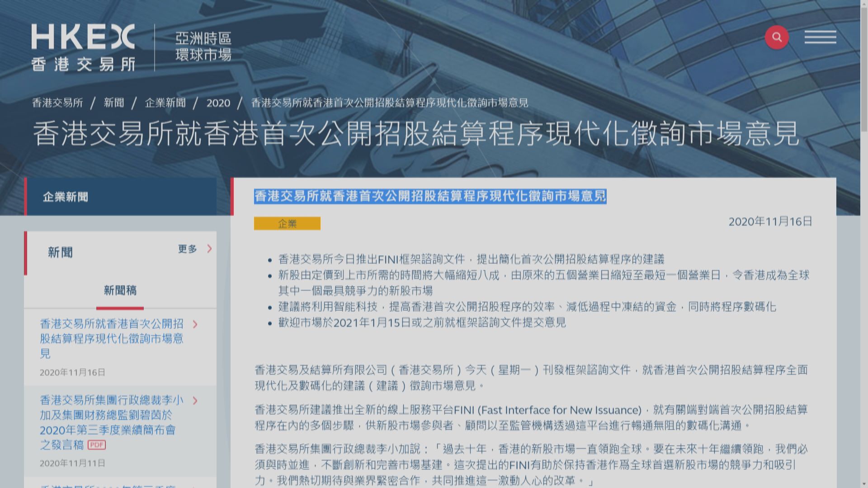Click the yellow 企業 category tag
This screenshot has width=868, height=488.
pyautogui.click(x=287, y=223)
